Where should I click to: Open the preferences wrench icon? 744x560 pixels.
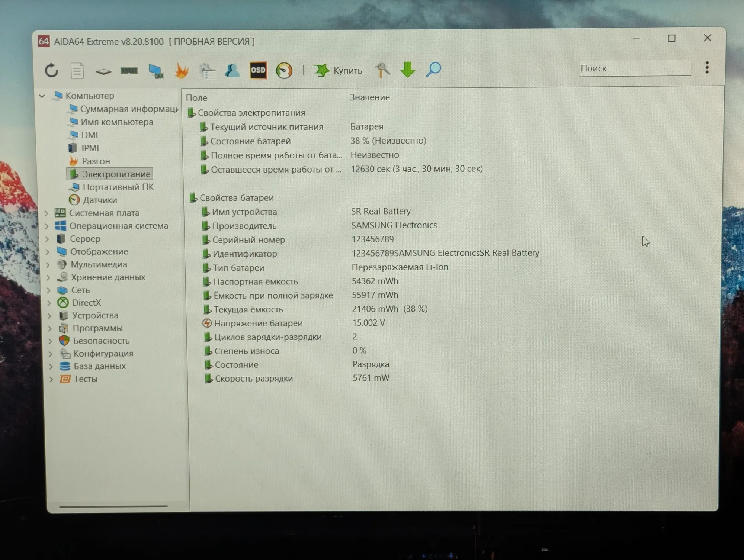click(382, 70)
